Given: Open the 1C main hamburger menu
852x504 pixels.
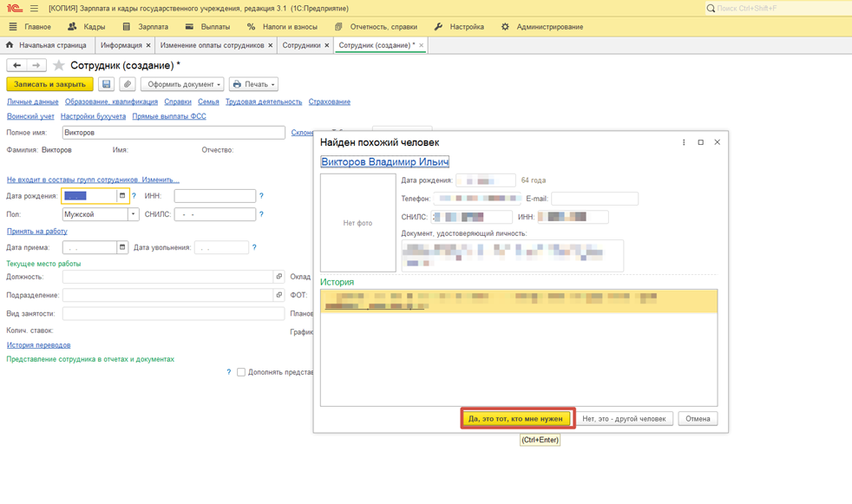Looking at the screenshot, I should [x=34, y=8].
